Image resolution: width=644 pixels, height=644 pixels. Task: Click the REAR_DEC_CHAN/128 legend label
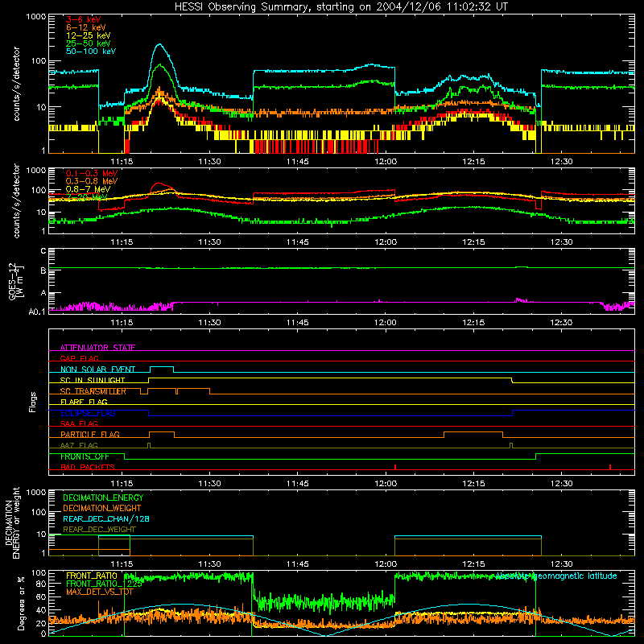[x=106, y=518]
